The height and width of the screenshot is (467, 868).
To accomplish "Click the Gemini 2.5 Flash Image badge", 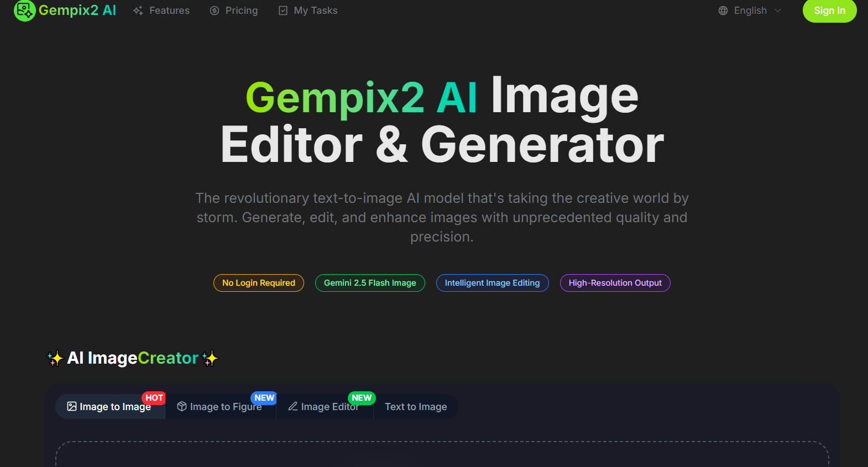I will click(x=370, y=283).
